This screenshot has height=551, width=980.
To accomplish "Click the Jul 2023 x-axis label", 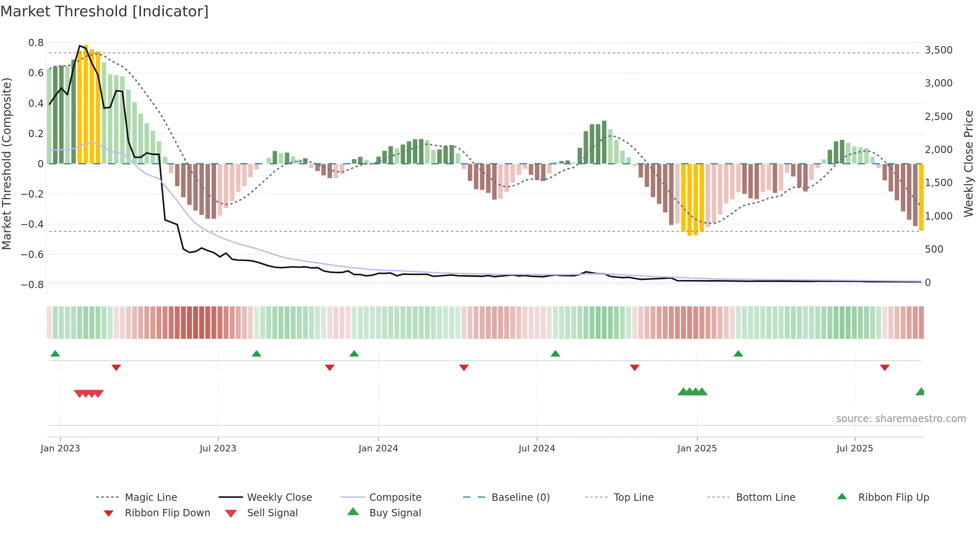I will [218, 448].
